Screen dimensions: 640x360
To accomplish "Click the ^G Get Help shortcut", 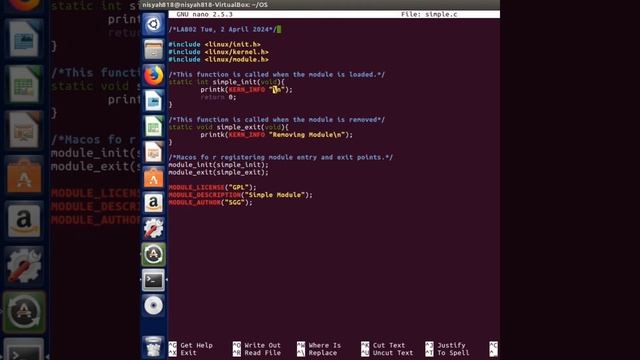I will click(191, 345).
